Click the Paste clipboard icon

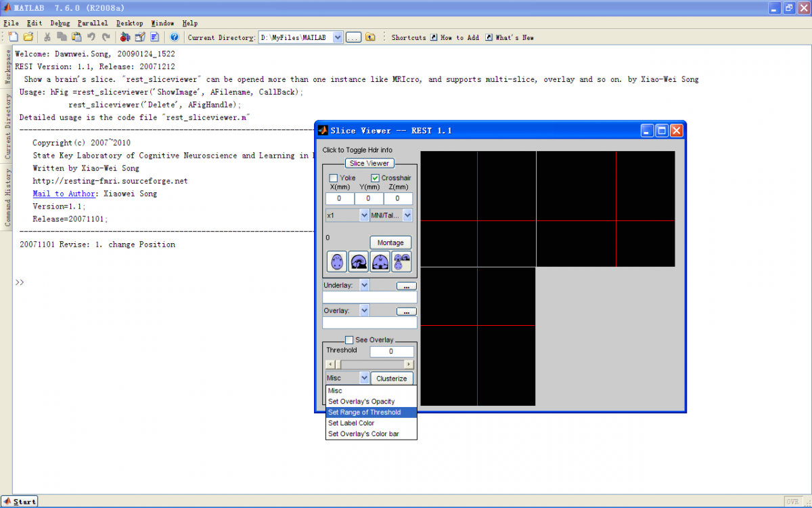76,37
